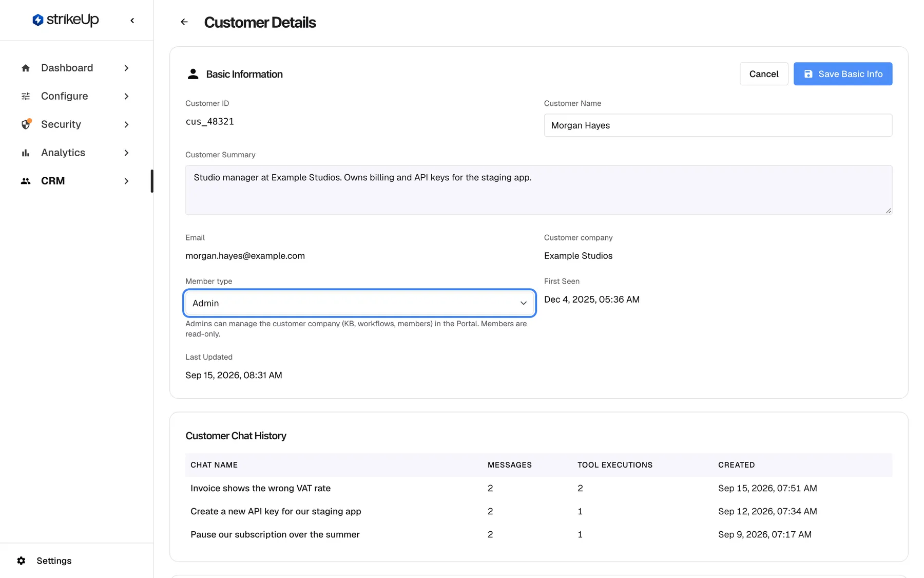Open the Member type Admin dropdown
This screenshot has height=578, width=924.
click(x=359, y=303)
